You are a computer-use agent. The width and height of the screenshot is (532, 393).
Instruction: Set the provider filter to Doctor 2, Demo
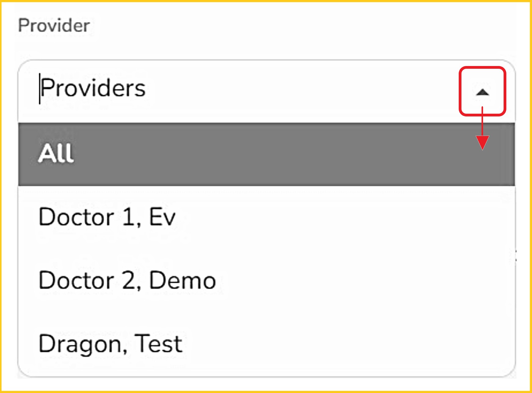coord(127,281)
